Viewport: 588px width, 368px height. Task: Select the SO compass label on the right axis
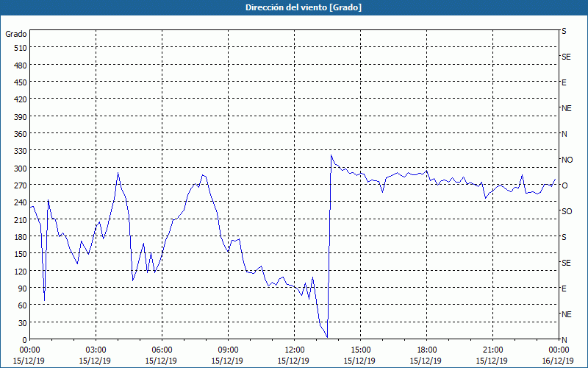pyautogui.click(x=567, y=211)
